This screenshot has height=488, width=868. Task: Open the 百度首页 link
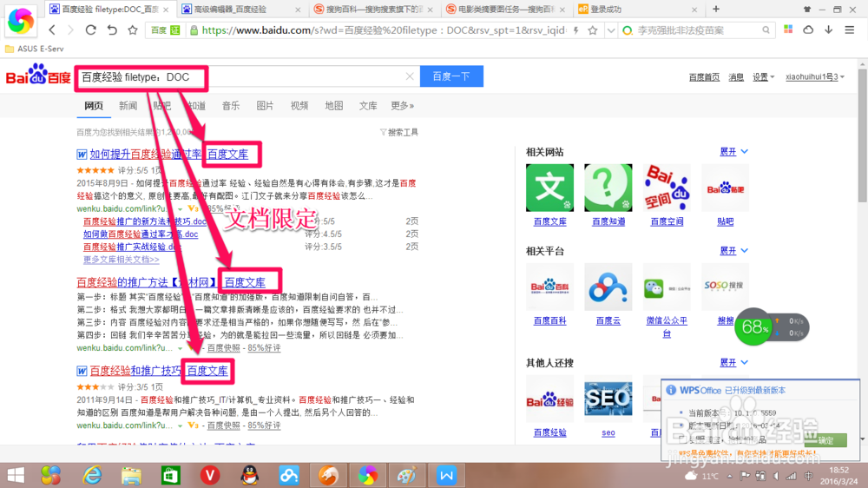click(x=704, y=77)
